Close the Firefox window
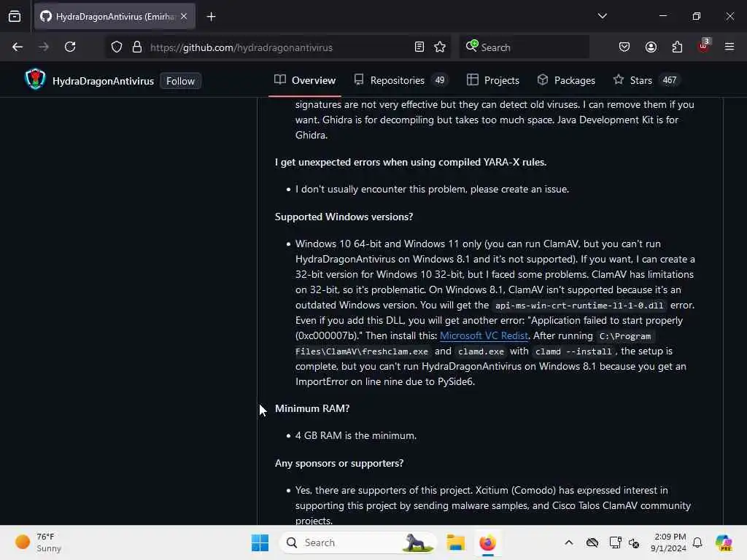747x560 pixels. click(x=729, y=16)
